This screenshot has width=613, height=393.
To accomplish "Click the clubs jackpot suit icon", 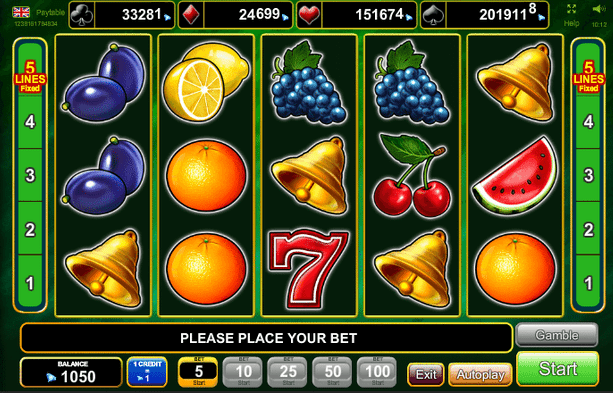I will pyautogui.click(x=82, y=15).
